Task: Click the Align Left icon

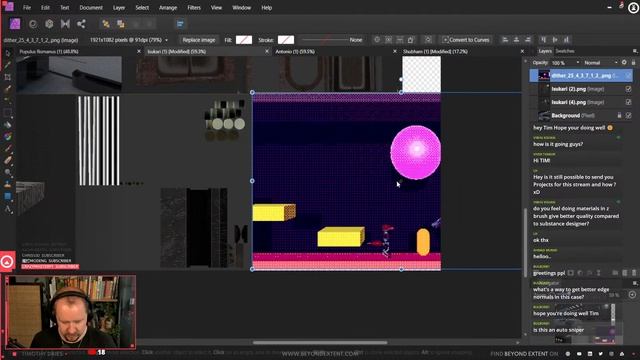Action: [x=505, y=40]
